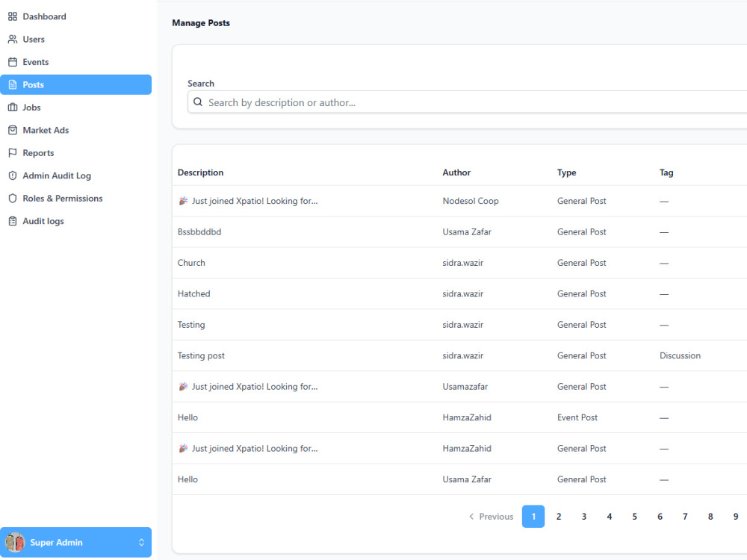The image size is (747, 560).
Task: Open the Reports section
Action: pos(75,153)
